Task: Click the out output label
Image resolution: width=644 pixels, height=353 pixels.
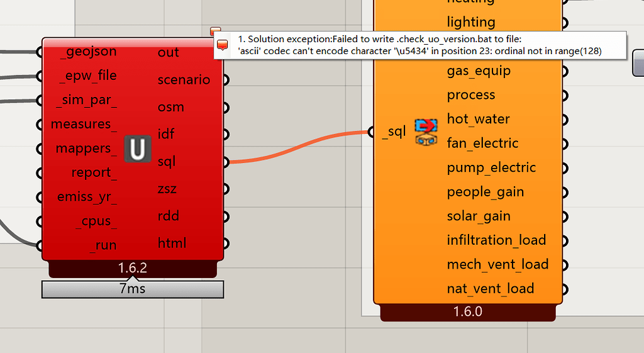Action: tap(169, 53)
